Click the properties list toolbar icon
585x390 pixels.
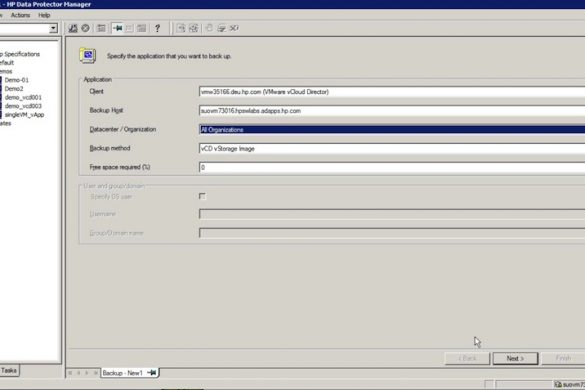[101, 28]
